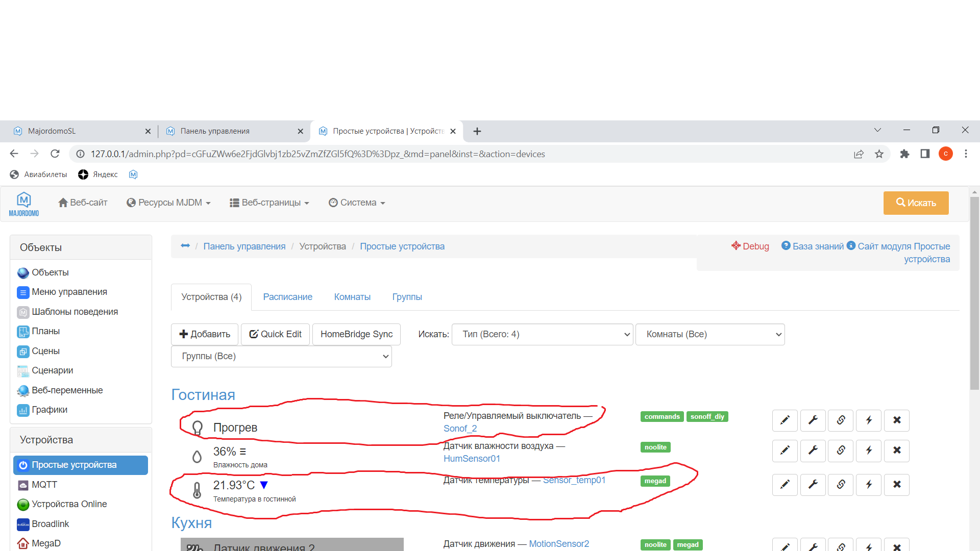980x551 pixels.
Task: Delete humidity sensor with X icon
Action: [897, 450]
